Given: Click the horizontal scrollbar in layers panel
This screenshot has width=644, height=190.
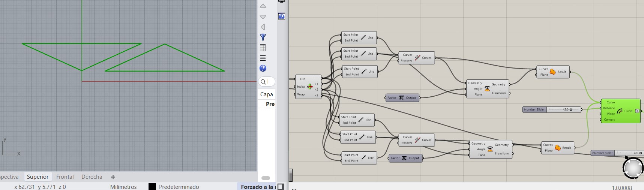Looking at the screenshot, I should 266,178.
